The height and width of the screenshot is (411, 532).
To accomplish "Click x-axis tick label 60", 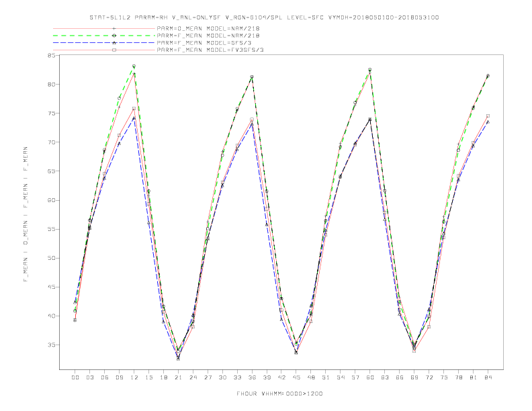I will [x=370, y=377].
